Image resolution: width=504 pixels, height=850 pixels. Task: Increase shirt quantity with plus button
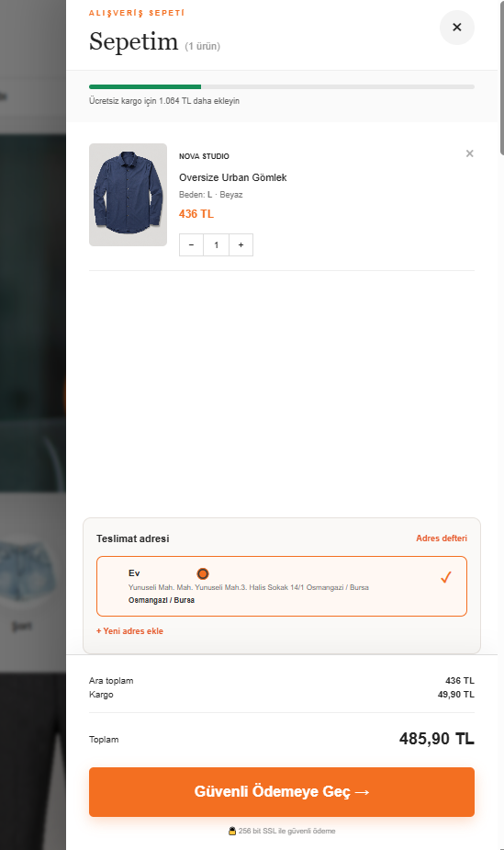241,245
